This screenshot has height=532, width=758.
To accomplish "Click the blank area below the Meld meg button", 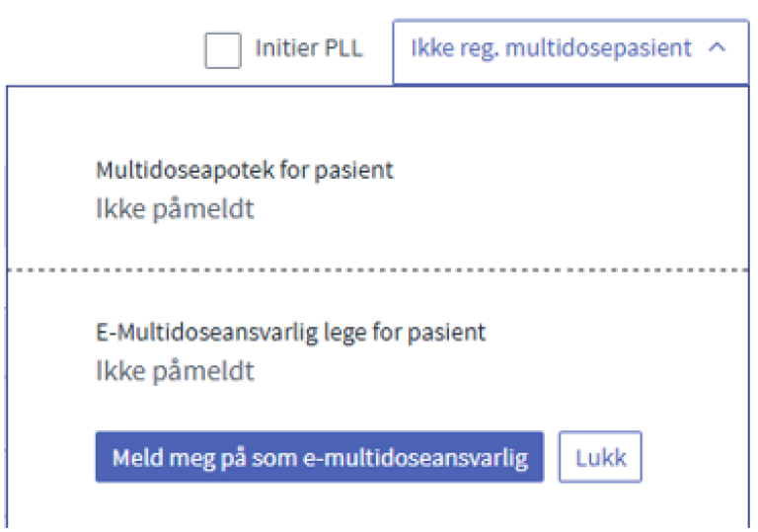I will click(320, 505).
